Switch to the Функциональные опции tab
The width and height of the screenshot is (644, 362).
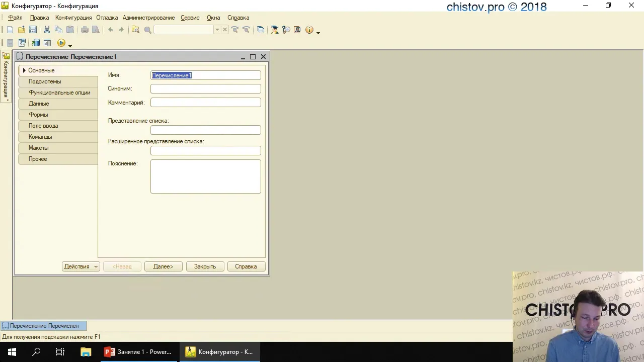58,93
